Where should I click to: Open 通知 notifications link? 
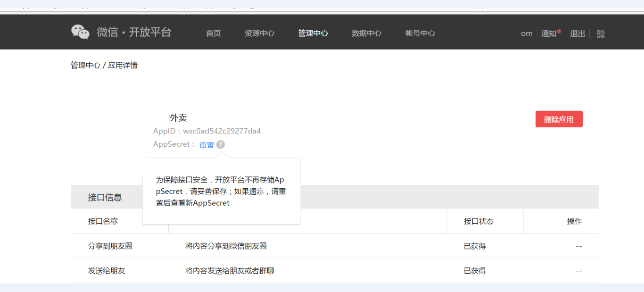coord(549,33)
